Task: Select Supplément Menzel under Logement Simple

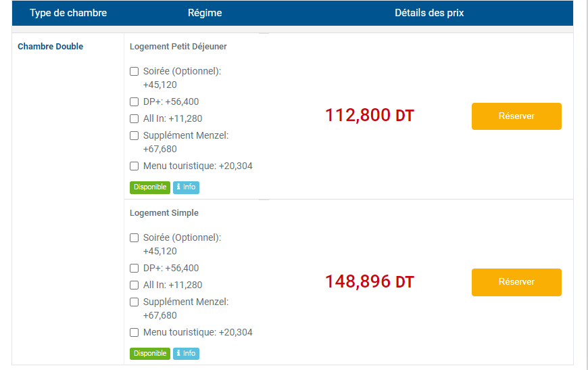Action: [x=134, y=302]
